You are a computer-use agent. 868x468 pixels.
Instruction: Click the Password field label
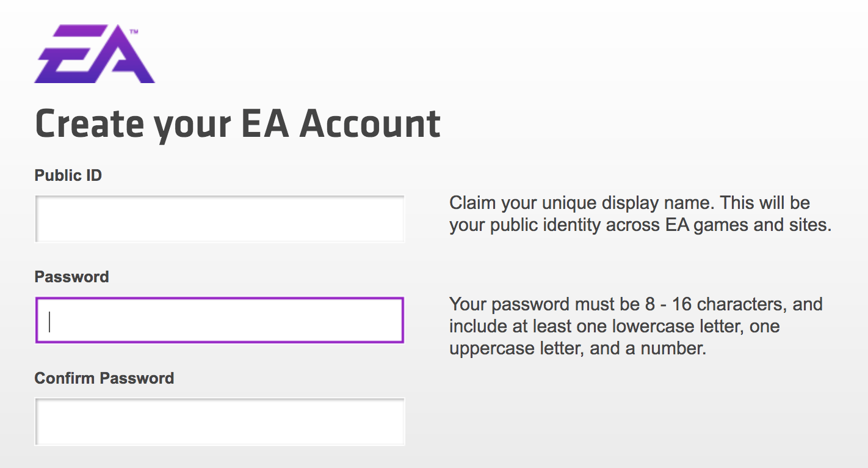point(71,277)
